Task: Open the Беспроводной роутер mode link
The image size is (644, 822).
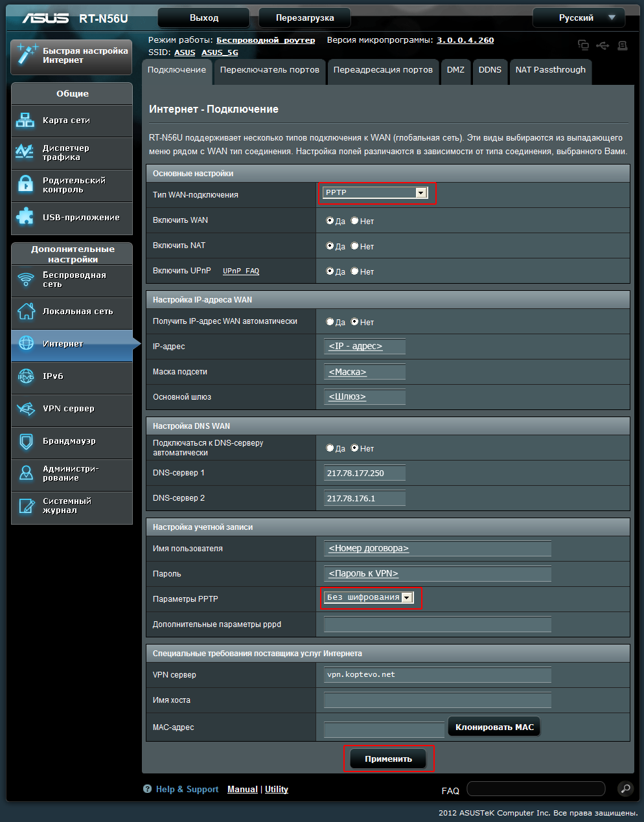Action: (266, 40)
